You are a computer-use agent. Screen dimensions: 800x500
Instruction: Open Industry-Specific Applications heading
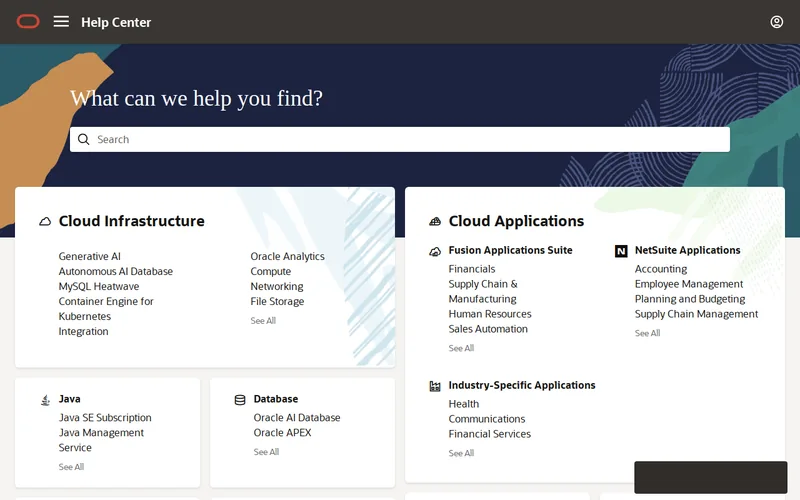pyautogui.click(x=522, y=385)
